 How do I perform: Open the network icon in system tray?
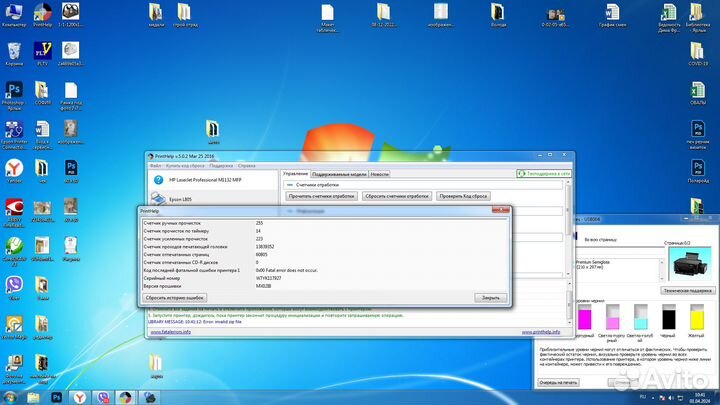680,398
